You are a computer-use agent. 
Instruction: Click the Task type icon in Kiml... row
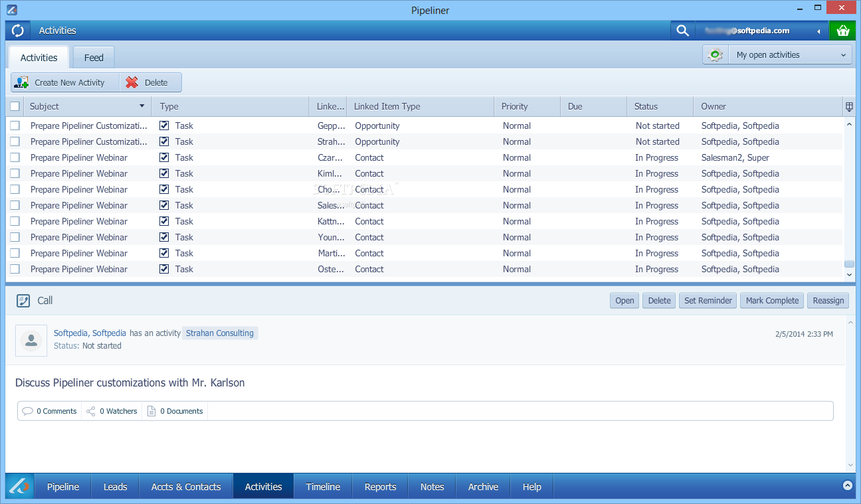(x=164, y=173)
